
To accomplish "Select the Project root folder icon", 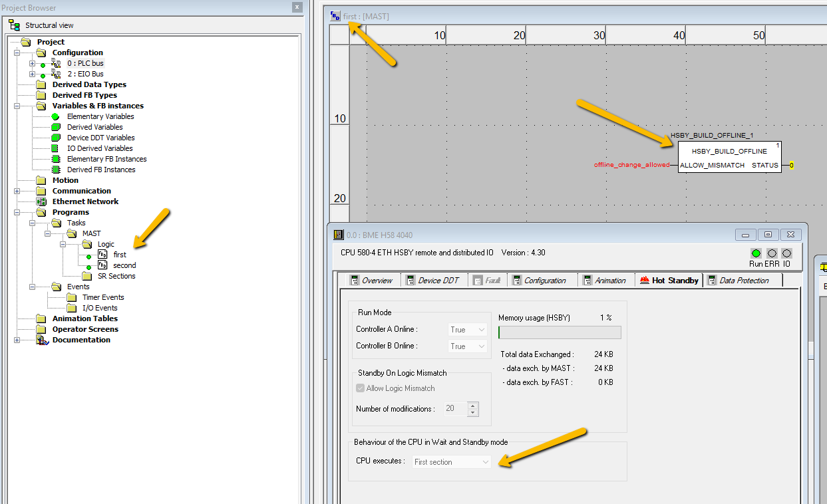I will point(27,42).
